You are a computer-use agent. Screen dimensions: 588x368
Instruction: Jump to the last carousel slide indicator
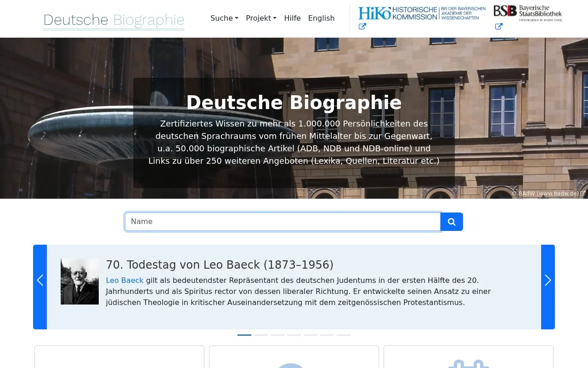click(x=344, y=335)
